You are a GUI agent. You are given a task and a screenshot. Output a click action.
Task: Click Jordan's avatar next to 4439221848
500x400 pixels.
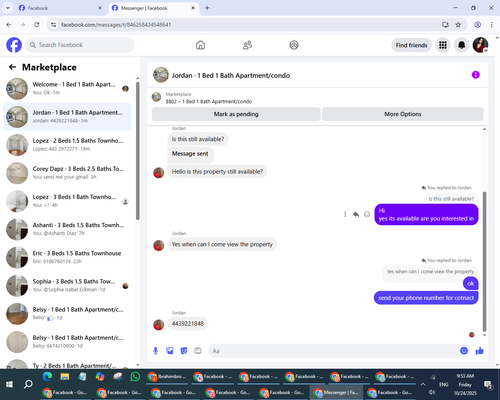point(159,324)
